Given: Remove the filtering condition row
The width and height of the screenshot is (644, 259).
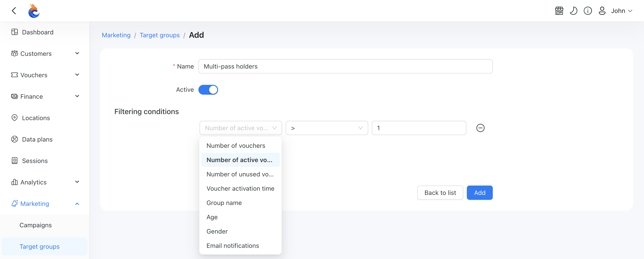Looking at the screenshot, I should [480, 128].
